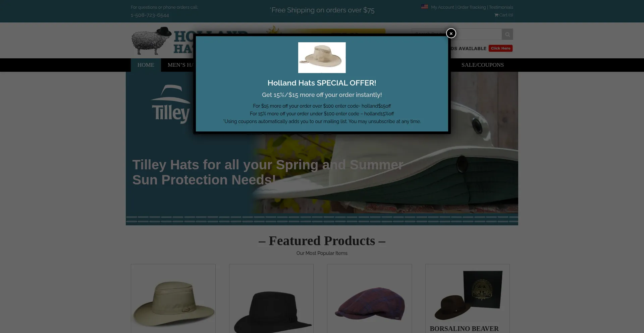The height and width of the screenshot is (333, 644).
Task: Click the red Click Here button
Action: tap(500, 48)
